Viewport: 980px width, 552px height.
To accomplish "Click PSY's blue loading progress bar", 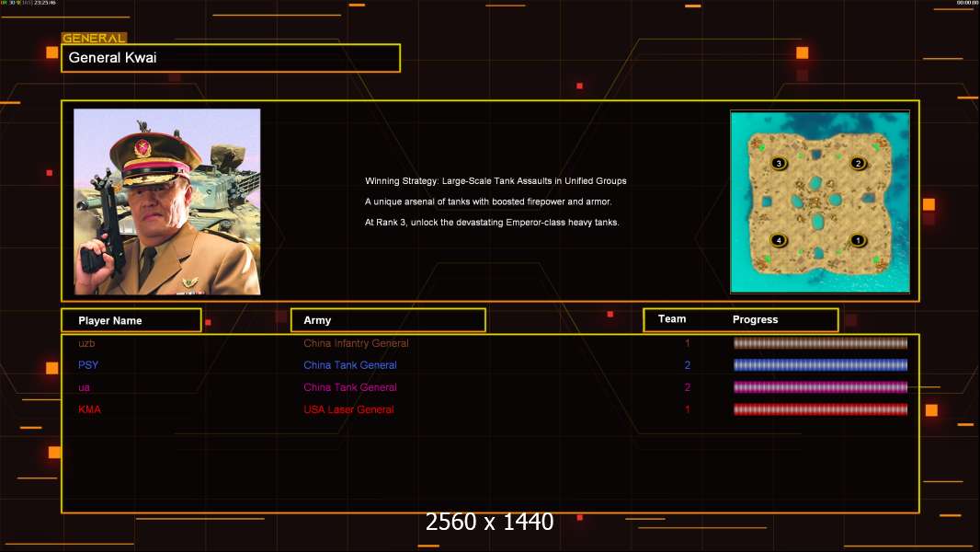I will 820,365.
